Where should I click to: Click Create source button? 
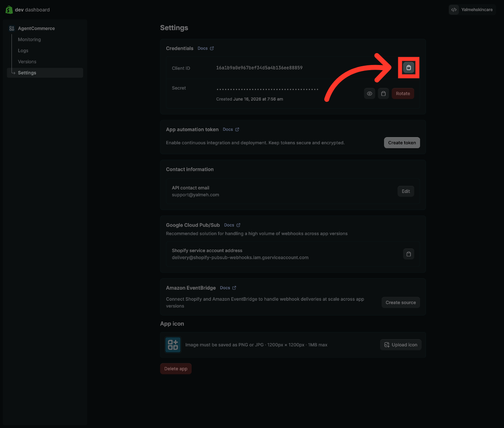[x=401, y=302]
